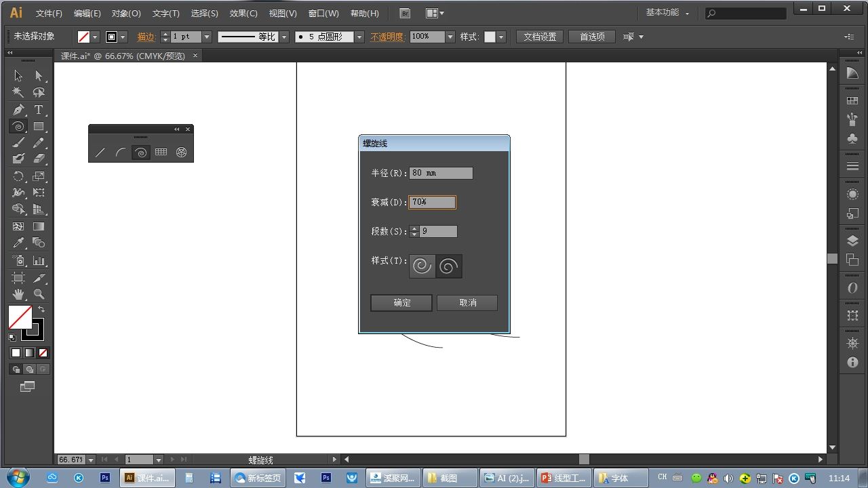Swap fill and stroke colors
The width and height of the screenshot is (868, 488).
point(41,309)
